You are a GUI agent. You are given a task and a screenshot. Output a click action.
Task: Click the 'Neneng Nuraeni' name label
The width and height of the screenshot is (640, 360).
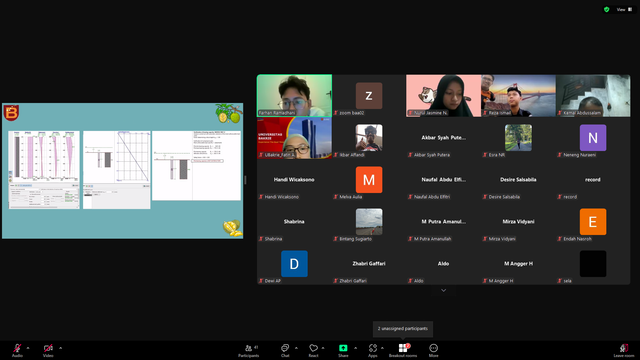[580, 155]
